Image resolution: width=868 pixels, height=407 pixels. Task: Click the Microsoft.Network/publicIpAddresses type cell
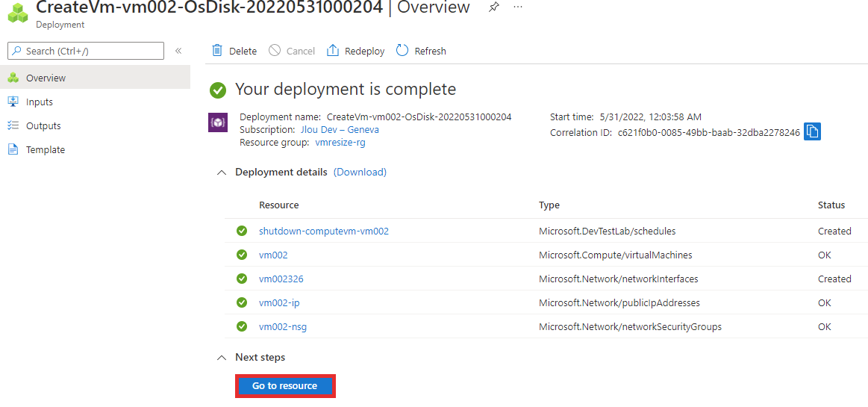tap(619, 302)
